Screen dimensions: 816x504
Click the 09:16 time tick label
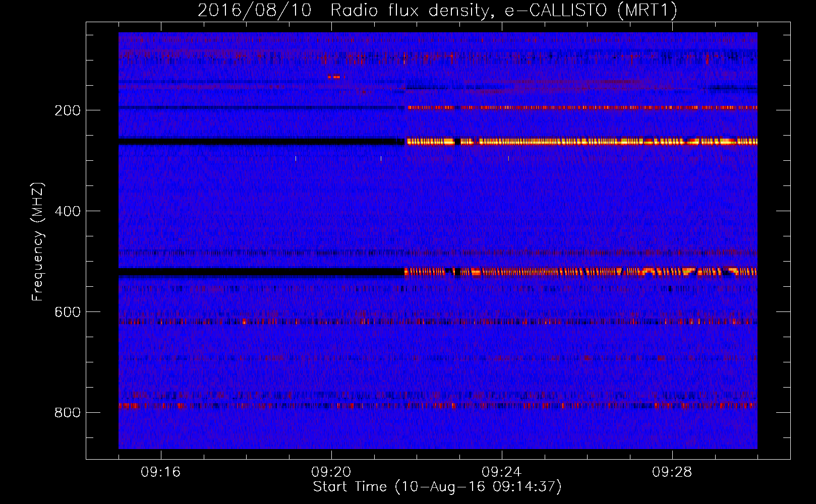[161, 472]
